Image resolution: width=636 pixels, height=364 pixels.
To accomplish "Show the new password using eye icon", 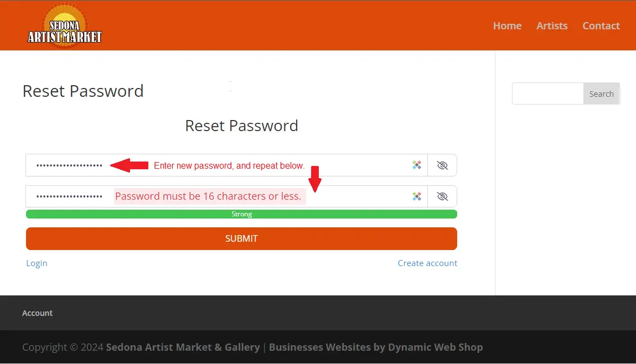I will [x=442, y=165].
